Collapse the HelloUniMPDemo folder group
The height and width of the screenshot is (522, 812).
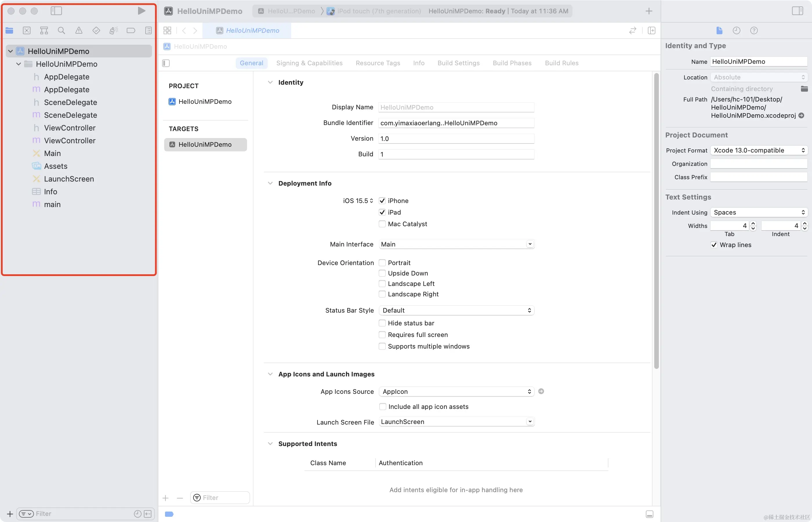coord(19,64)
